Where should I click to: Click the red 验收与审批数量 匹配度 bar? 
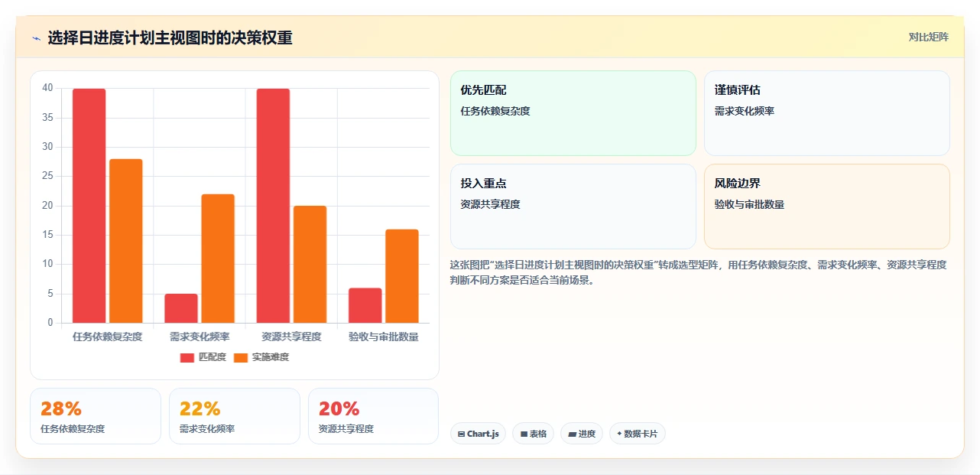[x=365, y=305]
